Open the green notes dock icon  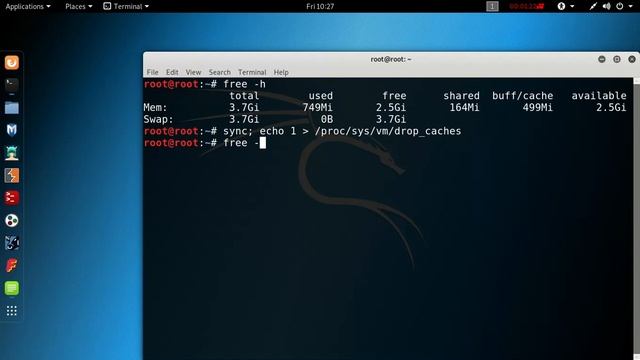12,288
